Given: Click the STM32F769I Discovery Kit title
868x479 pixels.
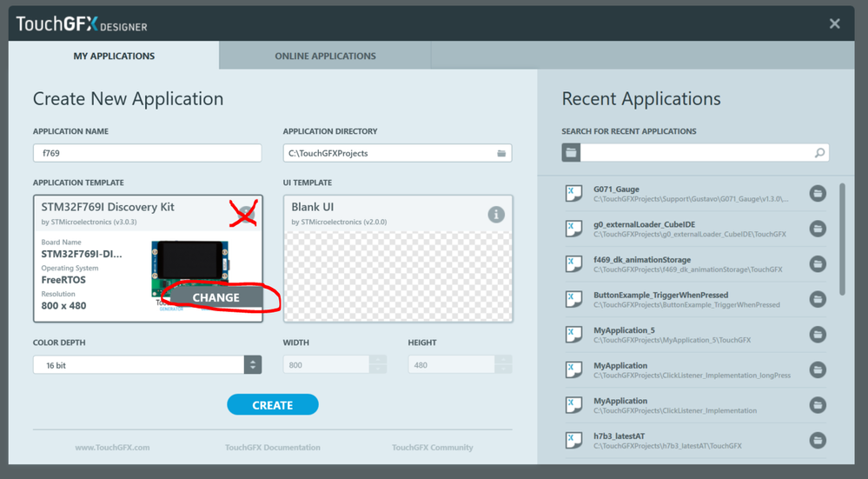Looking at the screenshot, I should tap(108, 207).
